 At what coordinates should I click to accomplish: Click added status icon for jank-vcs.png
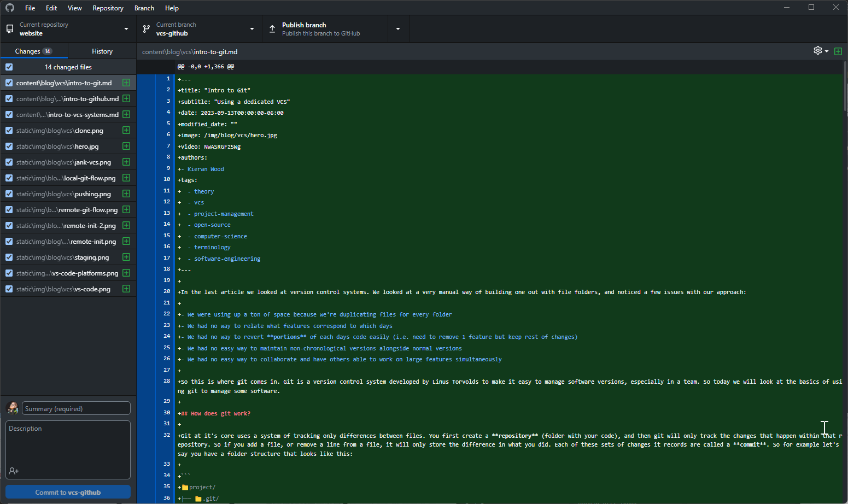(126, 162)
